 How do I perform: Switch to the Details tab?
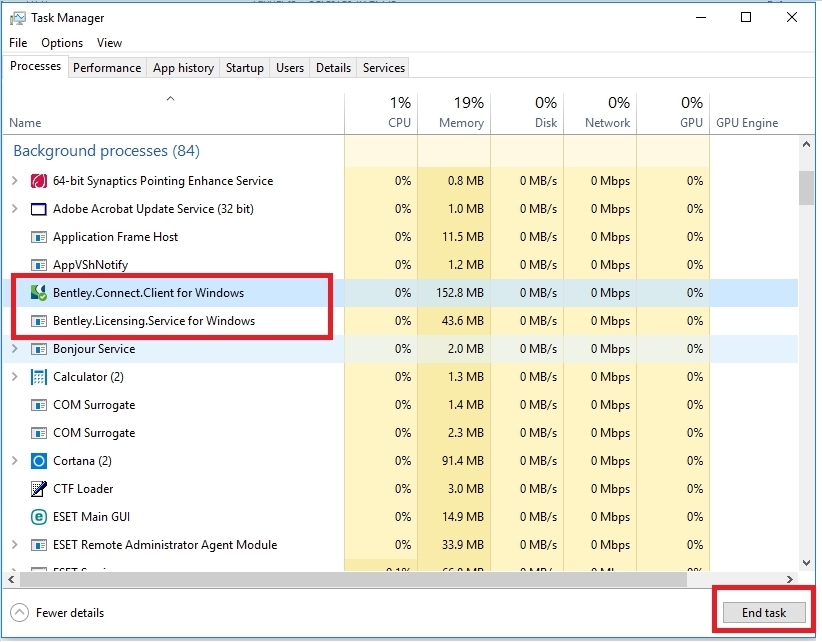(333, 68)
